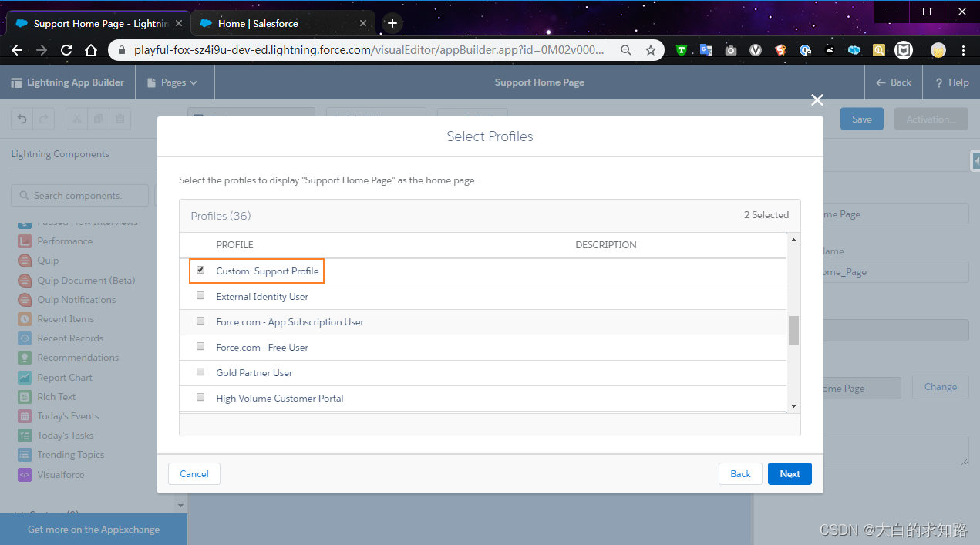Screen dimensions: 980x545
Task: Click the DESCRIPTION column header
Action: coord(606,245)
